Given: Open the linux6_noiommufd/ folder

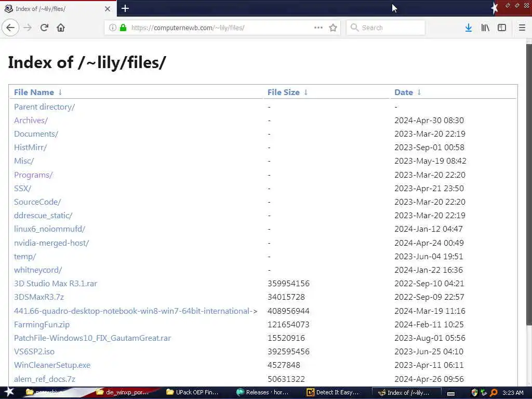Looking at the screenshot, I should point(49,229).
